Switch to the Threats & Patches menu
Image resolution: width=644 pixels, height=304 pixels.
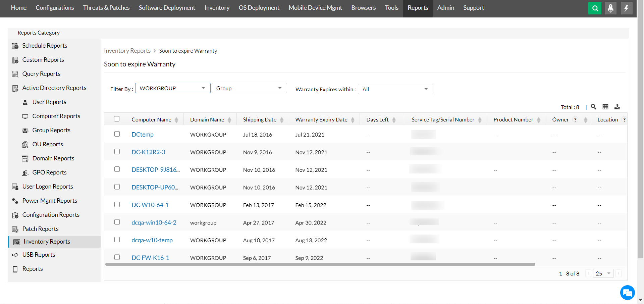(106, 7)
